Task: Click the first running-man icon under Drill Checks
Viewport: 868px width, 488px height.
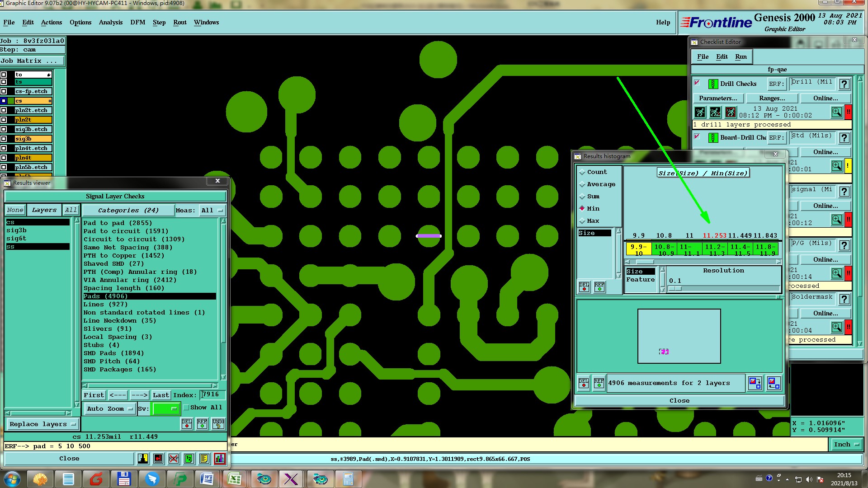Action: (700, 112)
